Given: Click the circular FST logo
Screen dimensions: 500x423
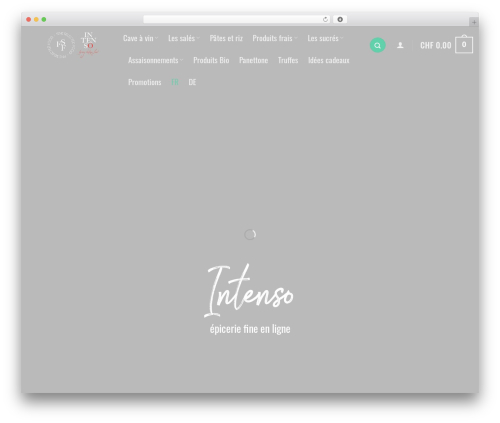Looking at the screenshot, I should 61,45.
